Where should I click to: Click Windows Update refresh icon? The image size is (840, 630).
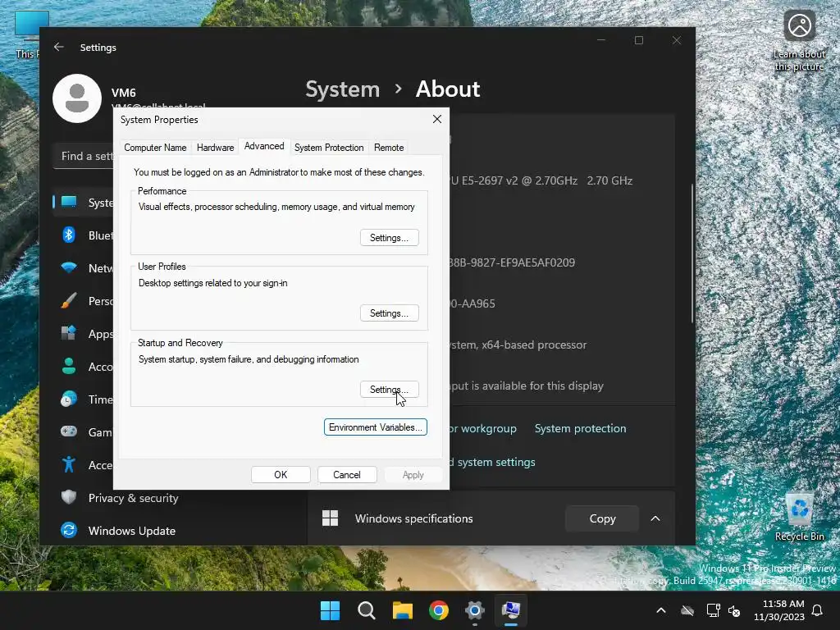tap(69, 530)
